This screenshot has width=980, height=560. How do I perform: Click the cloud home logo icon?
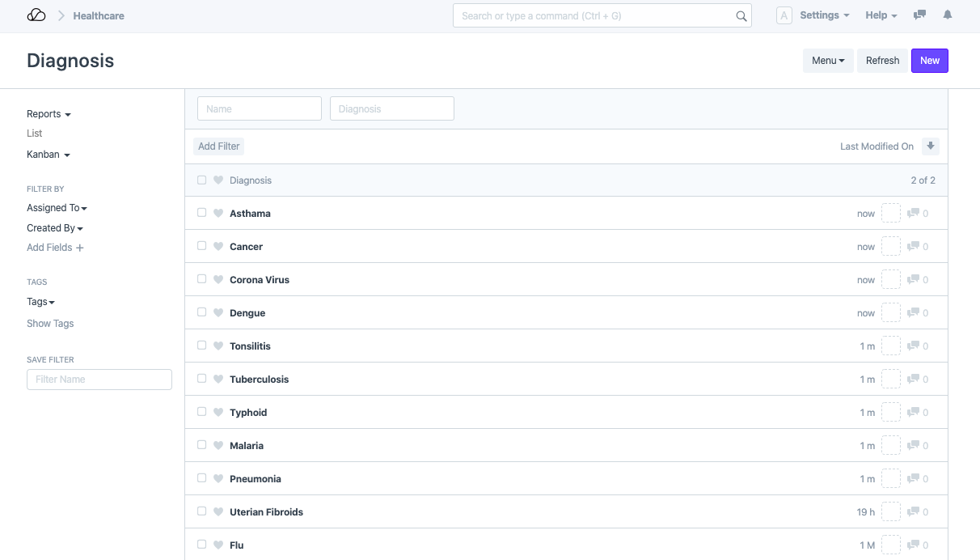tap(36, 15)
